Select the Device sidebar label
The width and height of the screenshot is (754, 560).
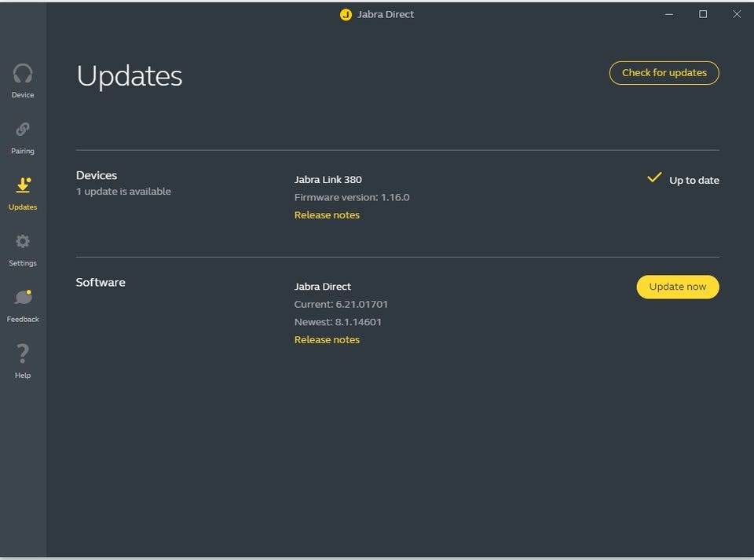[x=23, y=95]
